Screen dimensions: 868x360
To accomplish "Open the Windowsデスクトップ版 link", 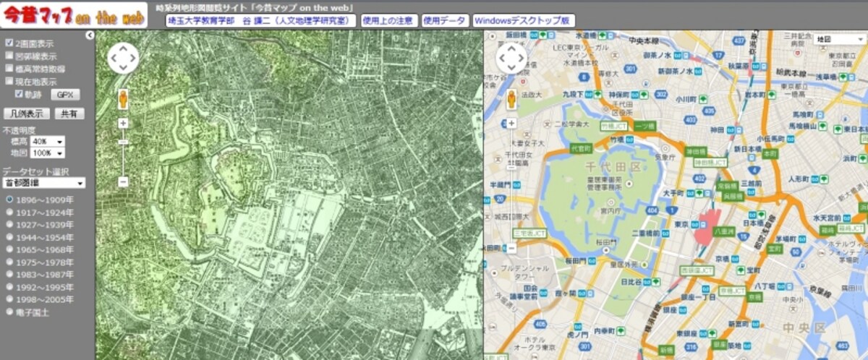I will [524, 21].
